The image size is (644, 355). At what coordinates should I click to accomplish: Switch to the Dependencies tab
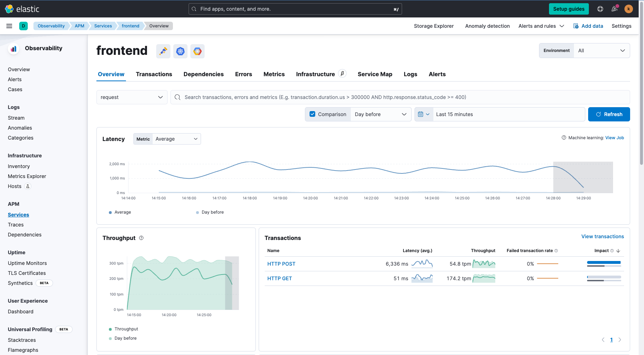click(204, 74)
